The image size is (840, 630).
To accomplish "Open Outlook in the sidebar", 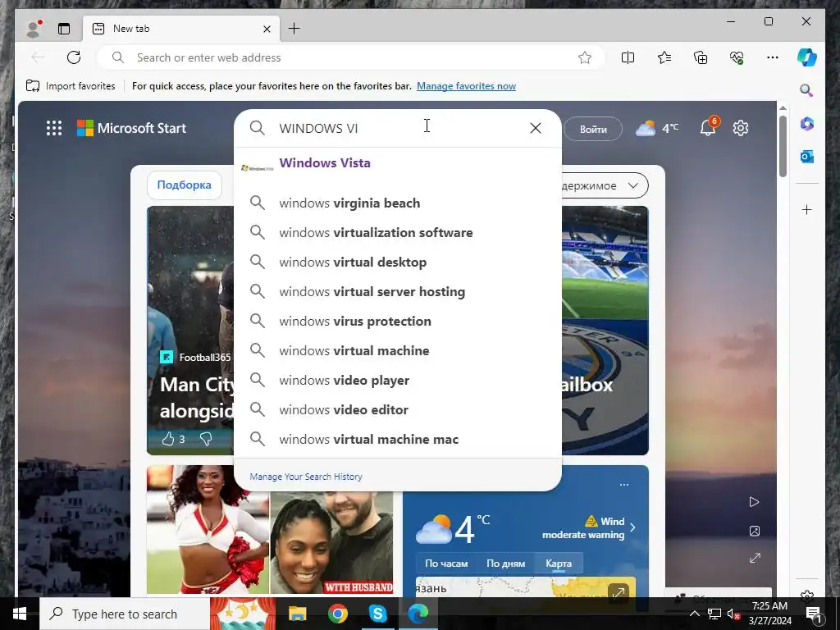I will click(x=807, y=157).
